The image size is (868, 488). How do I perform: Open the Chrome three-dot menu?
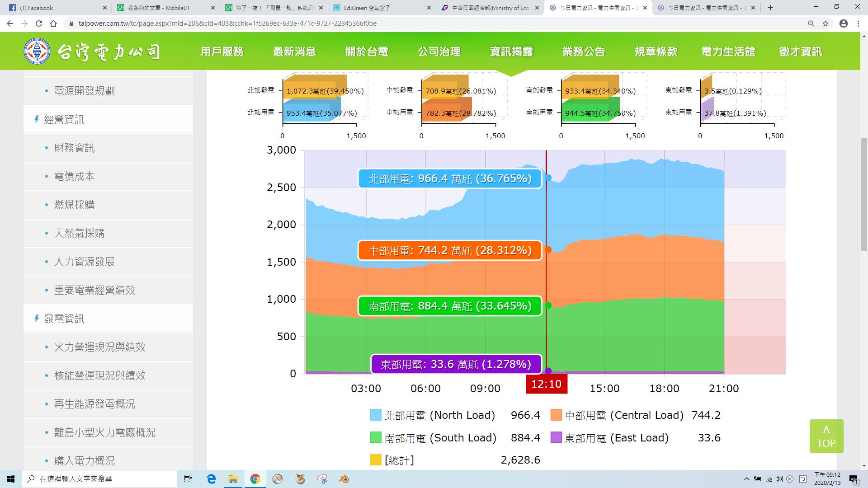pyautogui.click(x=858, y=23)
